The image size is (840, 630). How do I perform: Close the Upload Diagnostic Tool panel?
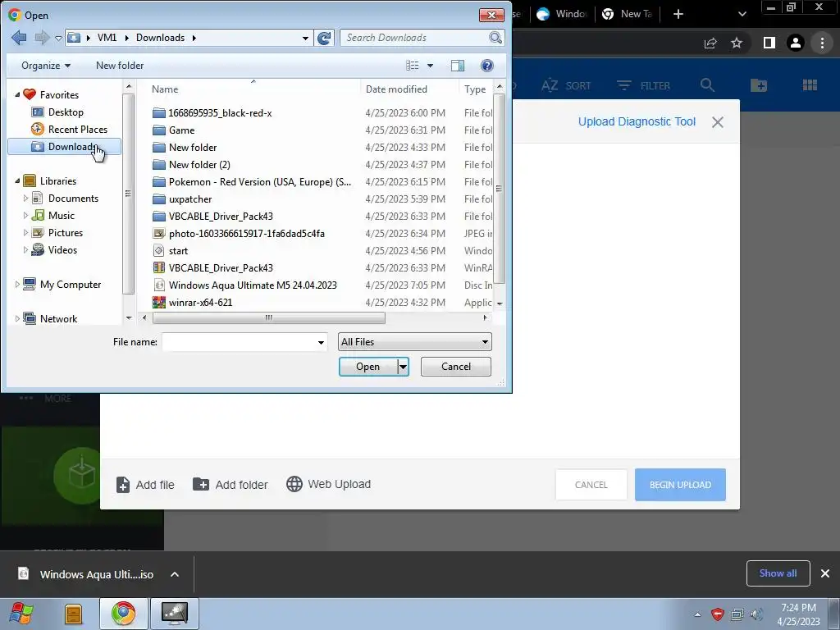click(717, 122)
